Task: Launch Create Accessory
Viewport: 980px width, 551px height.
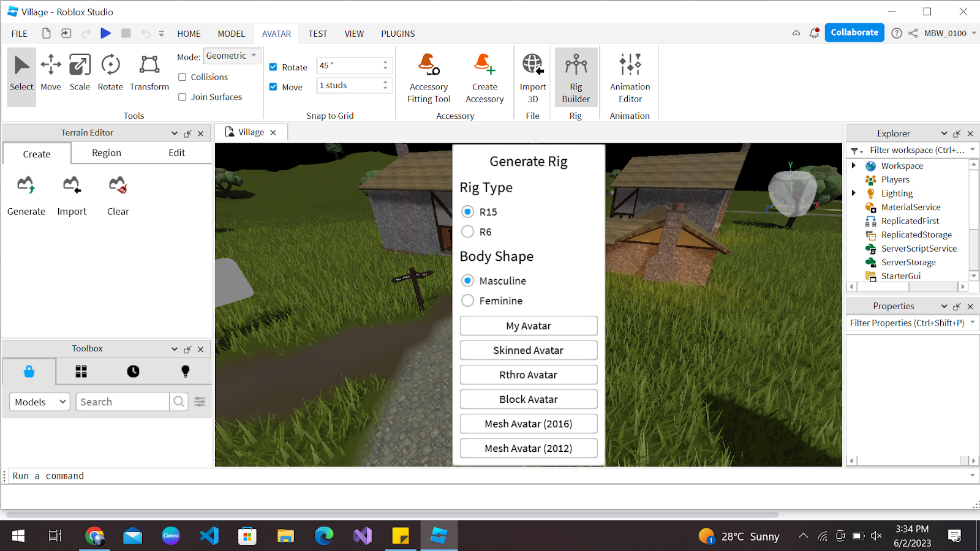Action: coord(484,78)
